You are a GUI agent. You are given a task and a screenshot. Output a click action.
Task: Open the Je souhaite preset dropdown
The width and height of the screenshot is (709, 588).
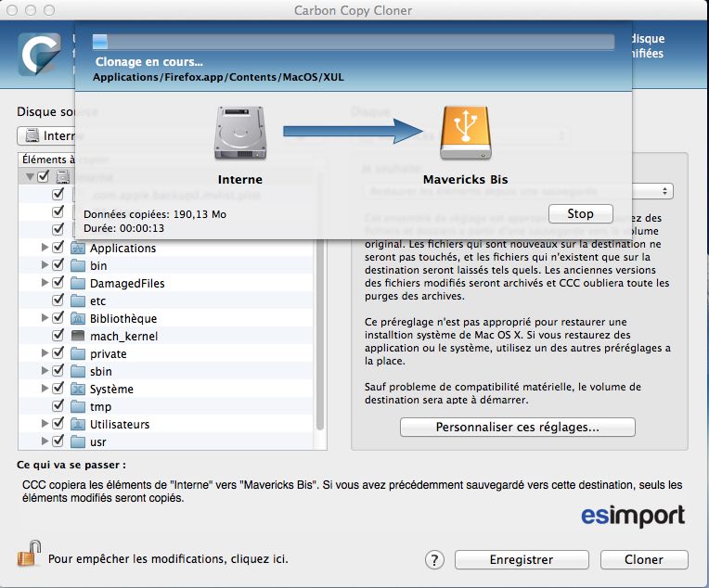652,191
